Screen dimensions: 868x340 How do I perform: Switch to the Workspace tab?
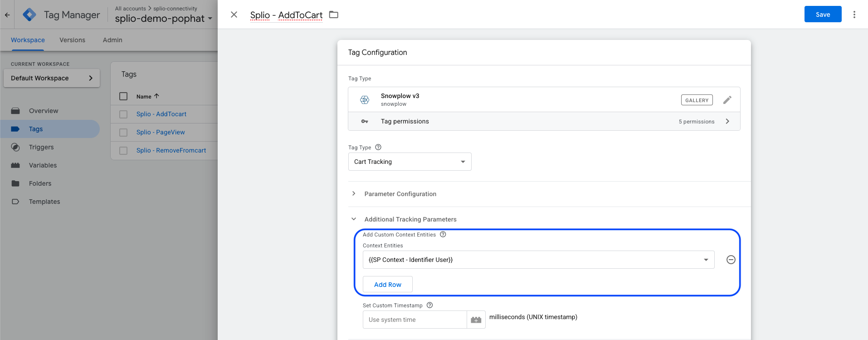coord(28,40)
